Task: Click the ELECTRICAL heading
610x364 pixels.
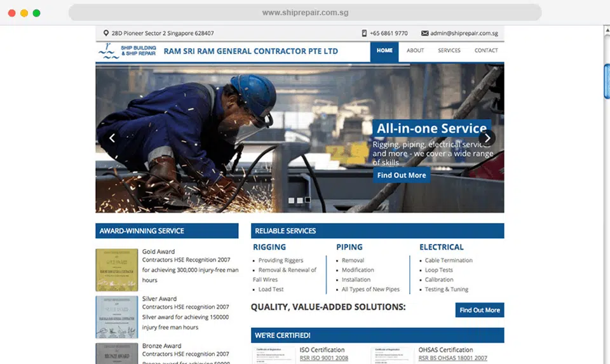Action: [442, 247]
